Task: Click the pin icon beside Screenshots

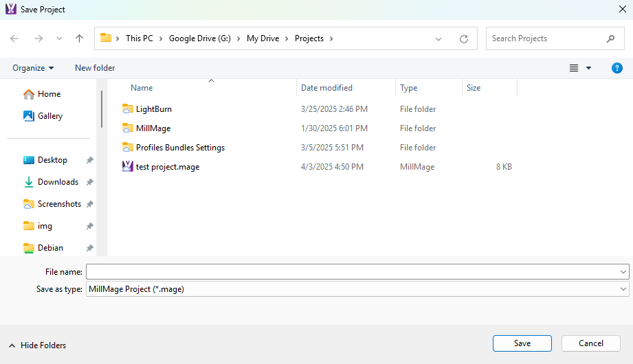Action: tap(89, 204)
